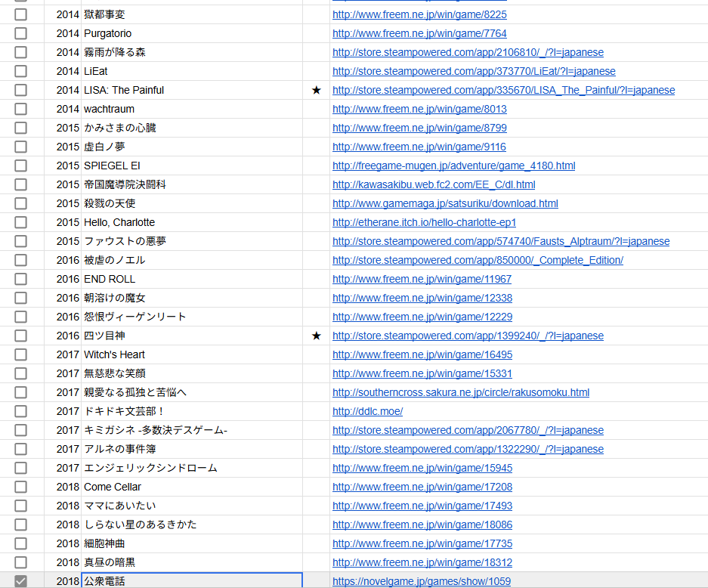708x588 pixels.
Task: Select the cell containing 公衆電話
Action: click(x=192, y=581)
